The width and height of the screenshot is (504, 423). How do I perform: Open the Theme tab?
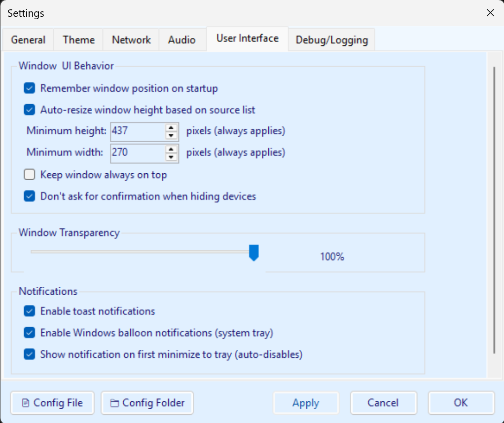[x=78, y=39]
